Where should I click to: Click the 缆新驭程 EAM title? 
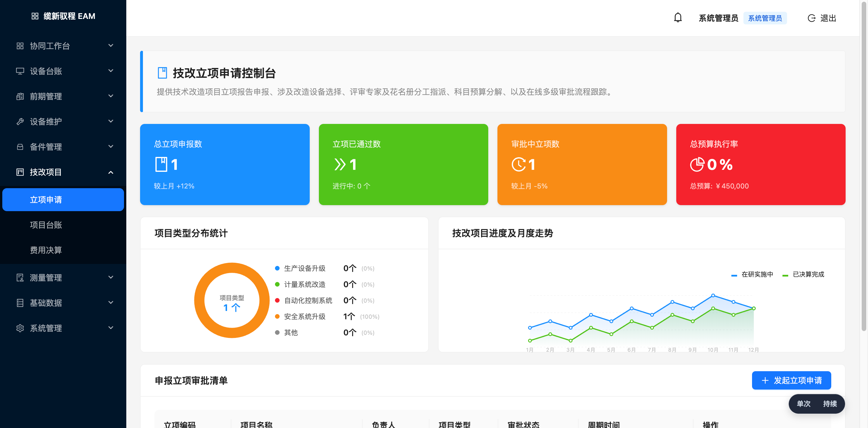69,16
